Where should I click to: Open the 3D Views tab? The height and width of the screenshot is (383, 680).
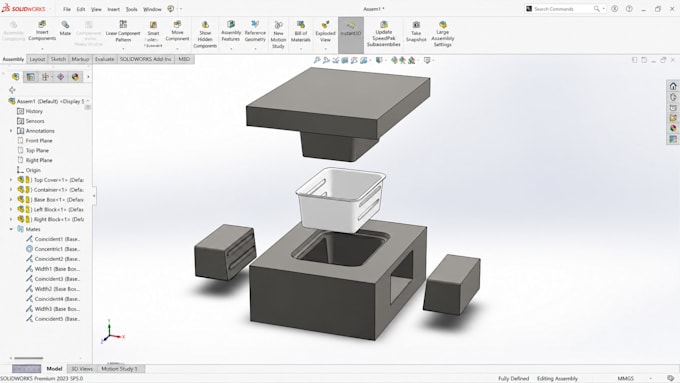pyautogui.click(x=82, y=369)
